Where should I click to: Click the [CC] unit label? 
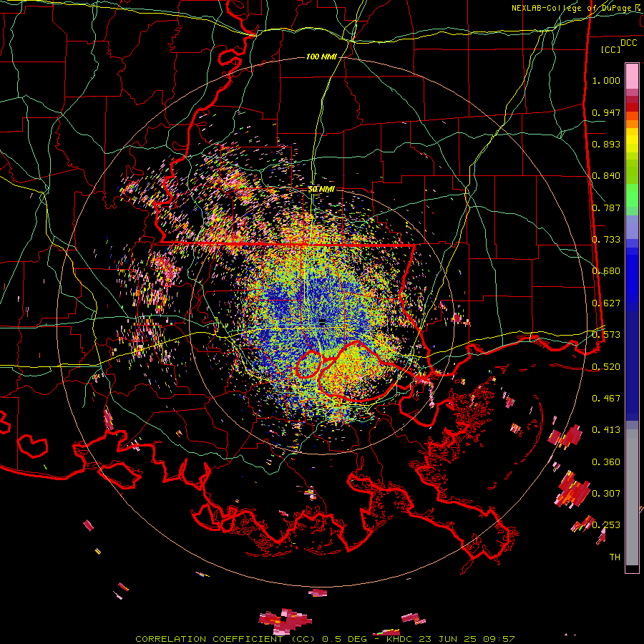click(611, 49)
